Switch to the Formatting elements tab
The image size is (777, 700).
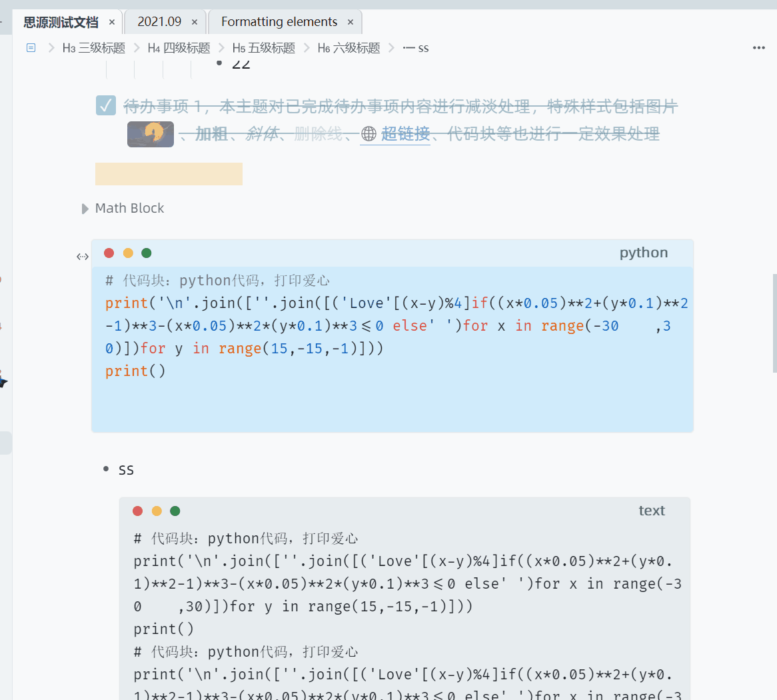[280, 21]
